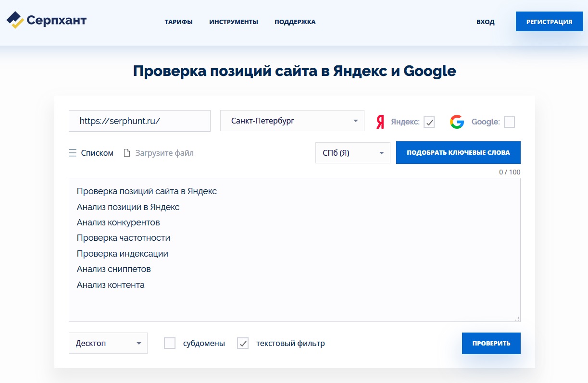Click the Яндекс: label text

coord(405,122)
